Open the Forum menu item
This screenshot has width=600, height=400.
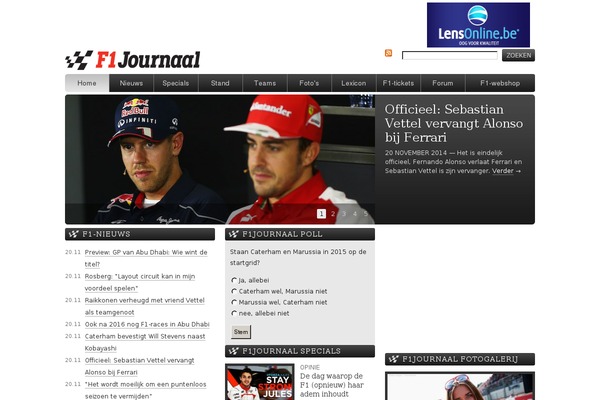443,83
